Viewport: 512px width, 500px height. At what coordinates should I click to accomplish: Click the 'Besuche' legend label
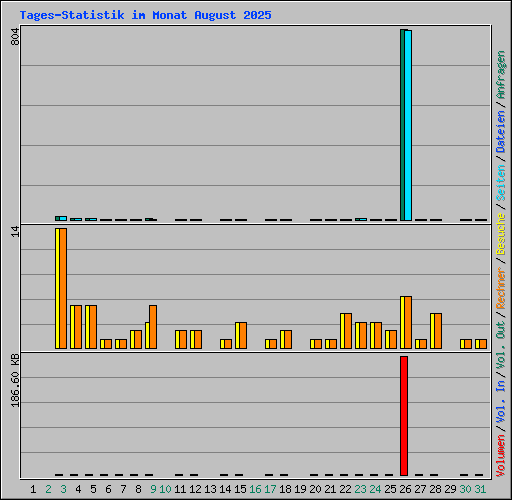point(501,234)
